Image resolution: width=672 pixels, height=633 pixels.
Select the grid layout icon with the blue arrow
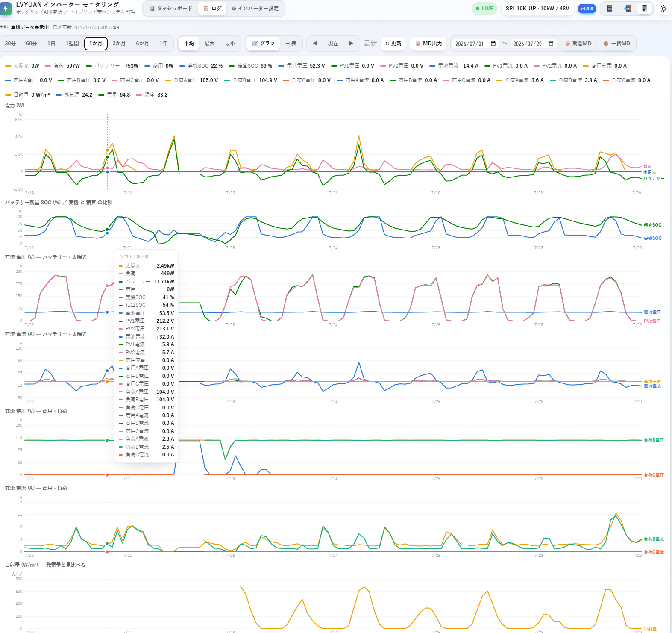tap(627, 9)
